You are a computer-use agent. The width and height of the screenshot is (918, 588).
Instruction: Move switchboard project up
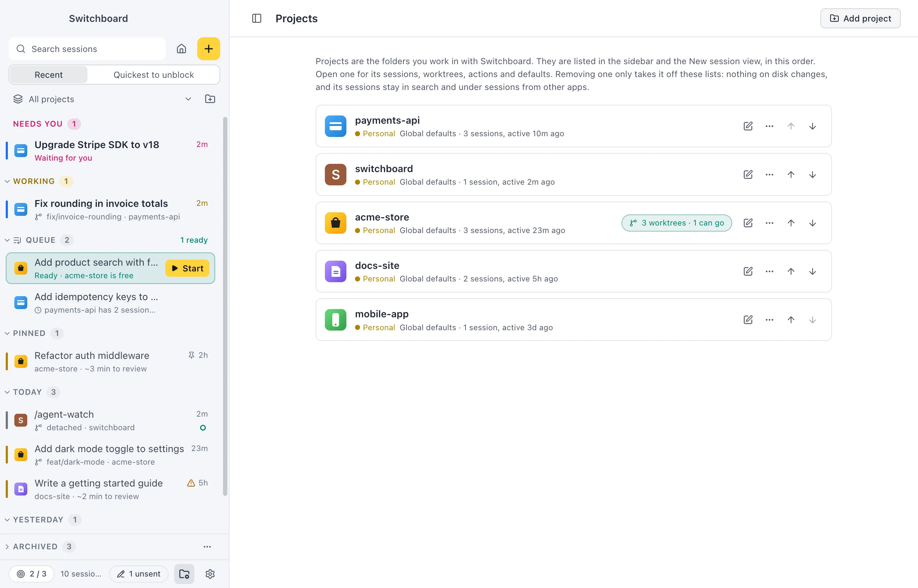(x=791, y=175)
